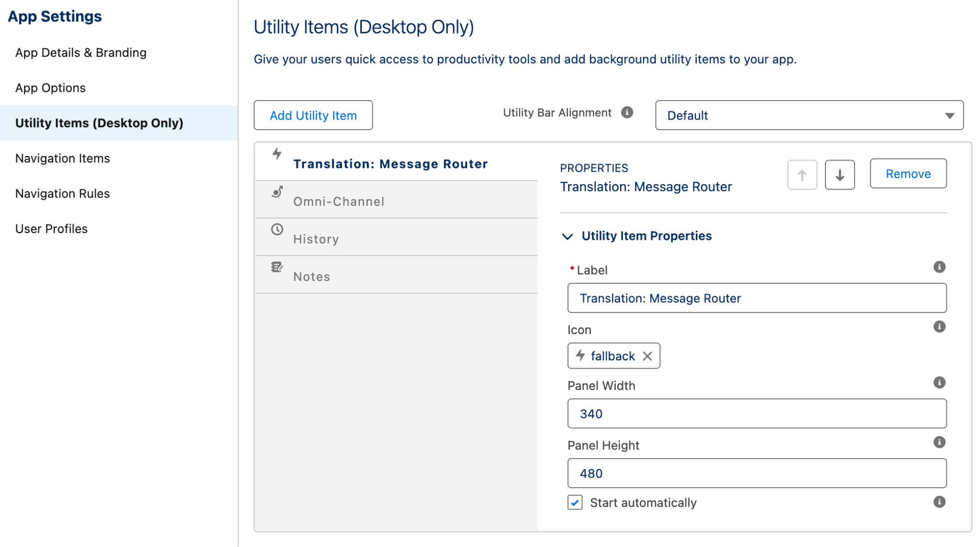Select the History utility item

pyautogui.click(x=316, y=239)
